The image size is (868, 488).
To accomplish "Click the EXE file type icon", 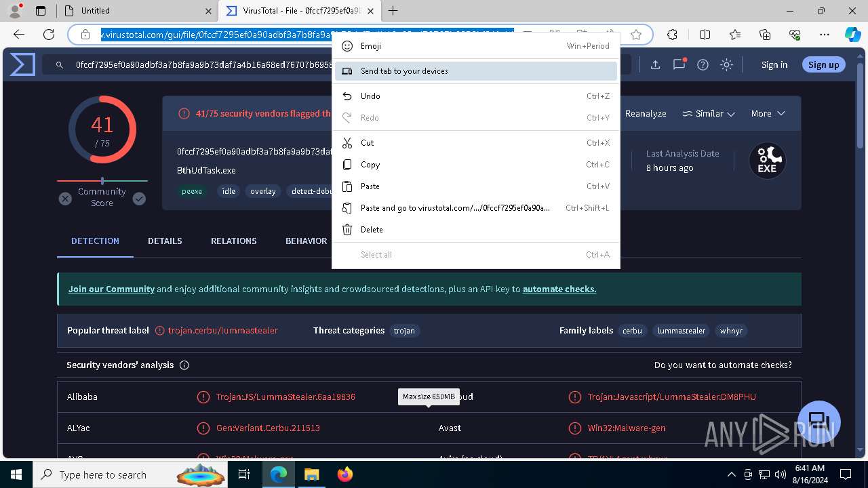I will 767,161.
